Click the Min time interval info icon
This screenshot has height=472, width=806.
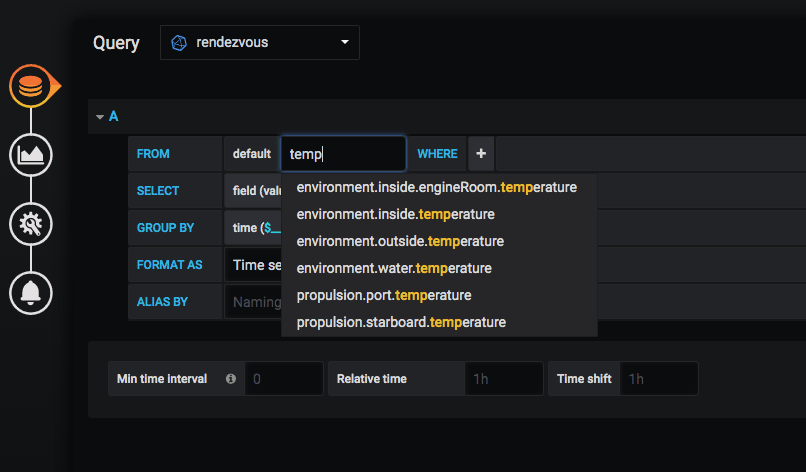(x=231, y=378)
